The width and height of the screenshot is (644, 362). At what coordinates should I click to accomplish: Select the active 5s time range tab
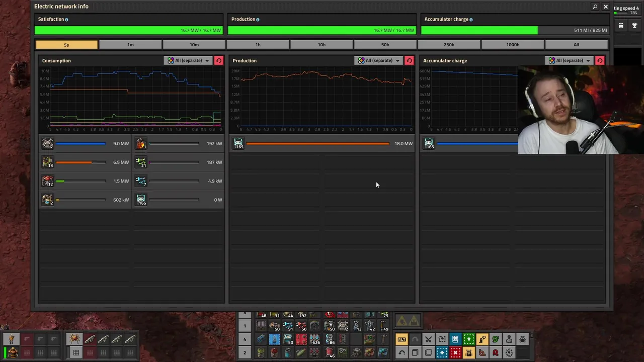click(66, 45)
